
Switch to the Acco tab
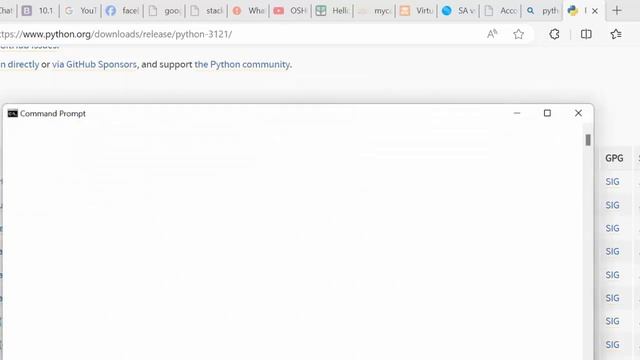(500, 11)
